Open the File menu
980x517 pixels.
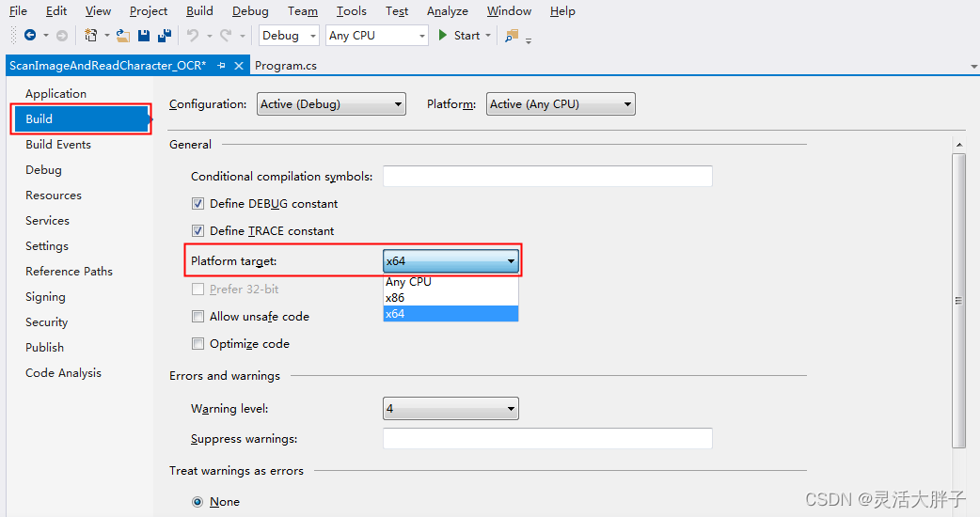[18, 11]
